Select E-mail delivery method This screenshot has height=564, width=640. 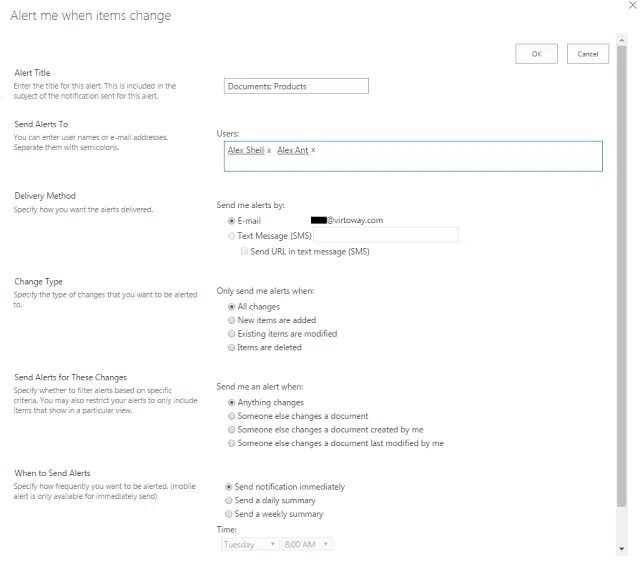(231, 221)
